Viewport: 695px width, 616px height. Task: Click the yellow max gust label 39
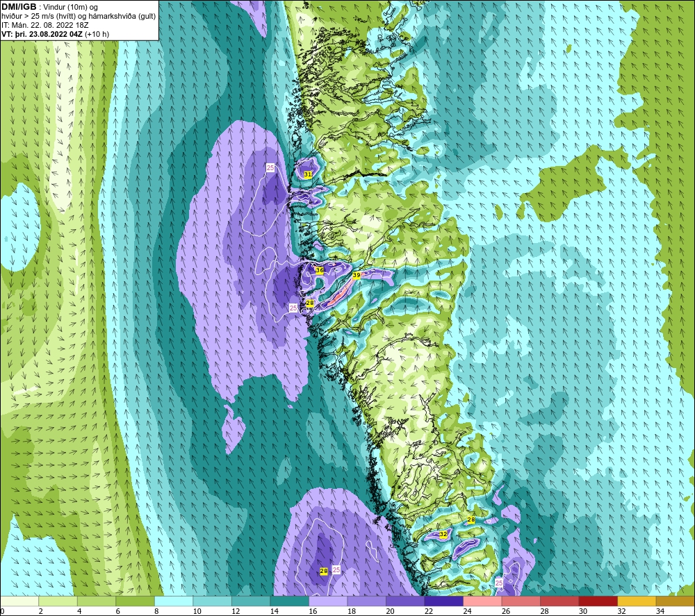click(357, 275)
